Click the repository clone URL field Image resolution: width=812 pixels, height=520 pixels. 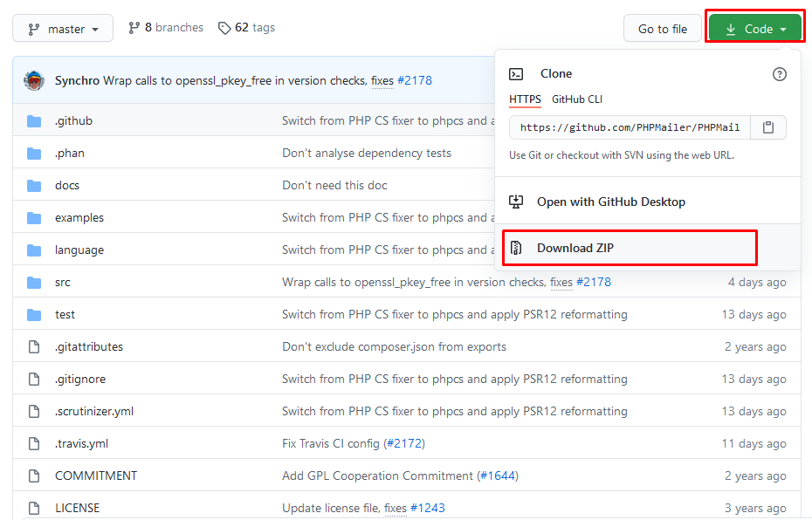click(630, 127)
